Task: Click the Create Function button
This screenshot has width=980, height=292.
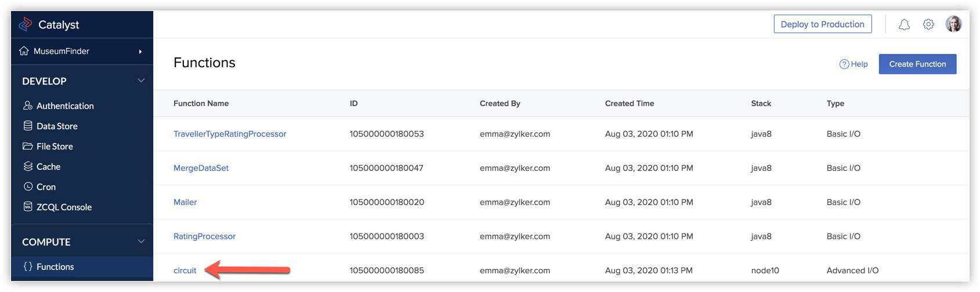Action: click(x=917, y=64)
